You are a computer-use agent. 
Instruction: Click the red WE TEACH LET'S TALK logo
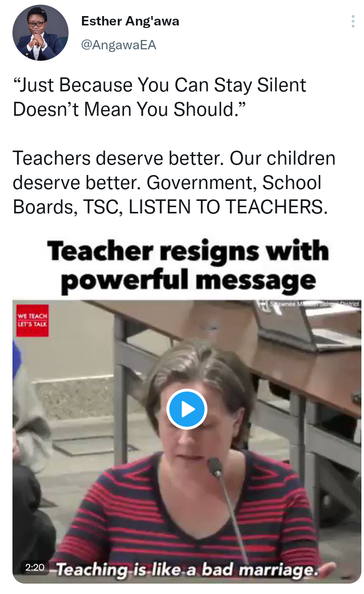[x=32, y=320]
